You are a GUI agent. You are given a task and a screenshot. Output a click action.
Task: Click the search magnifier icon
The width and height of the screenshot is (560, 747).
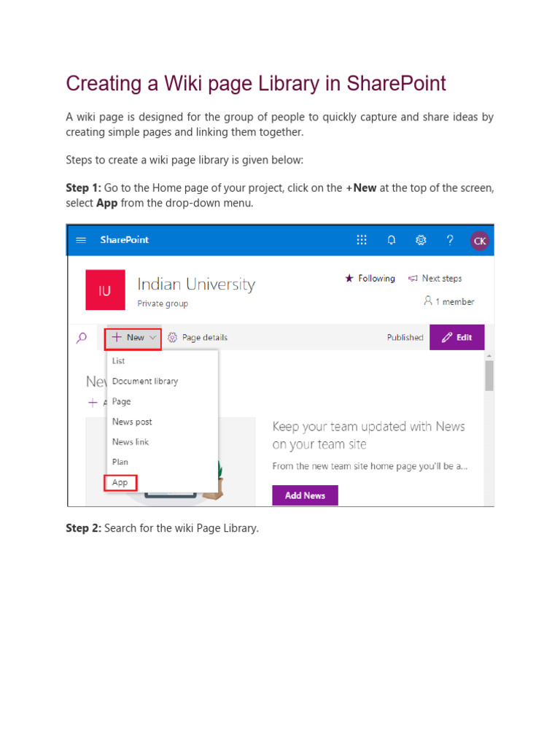click(82, 338)
